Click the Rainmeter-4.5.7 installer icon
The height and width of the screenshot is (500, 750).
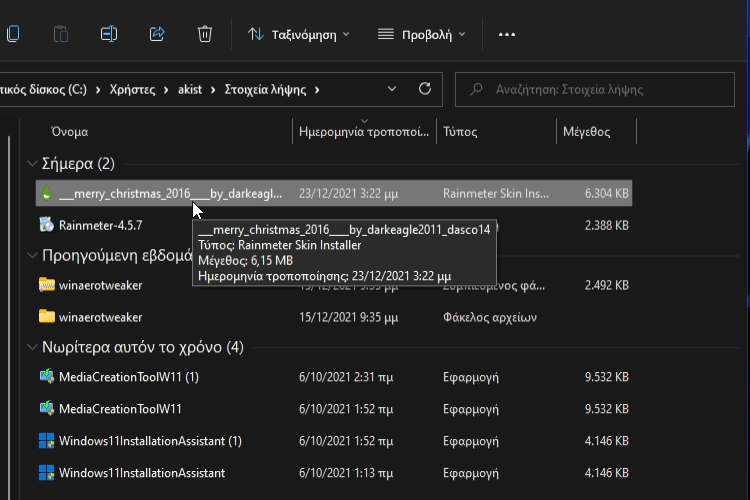[x=46, y=224]
